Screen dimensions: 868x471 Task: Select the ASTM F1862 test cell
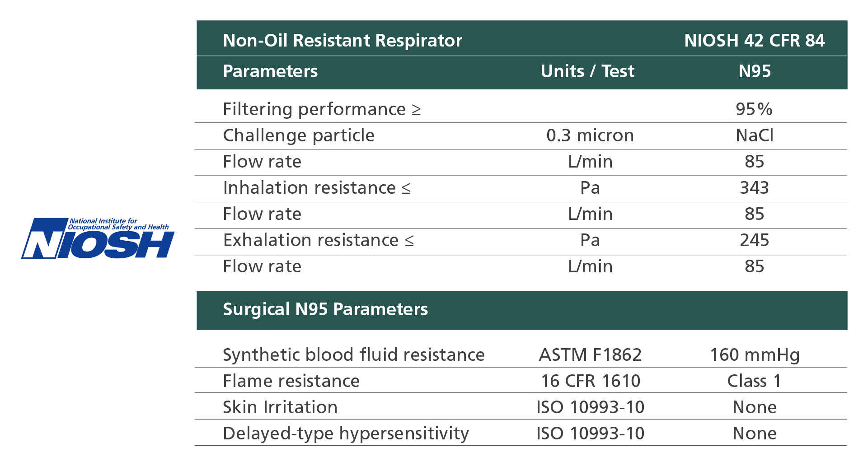[590, 355]
